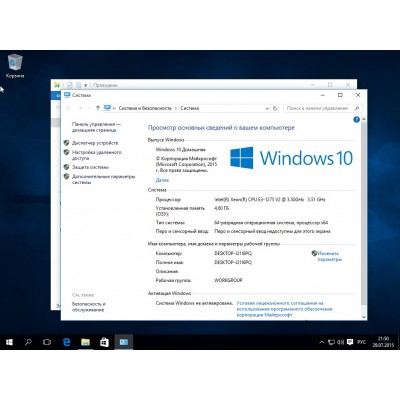
Task: Select processor value 'Intel(R) Xeon(R) CPU' text
Action: tap(270, 199)
